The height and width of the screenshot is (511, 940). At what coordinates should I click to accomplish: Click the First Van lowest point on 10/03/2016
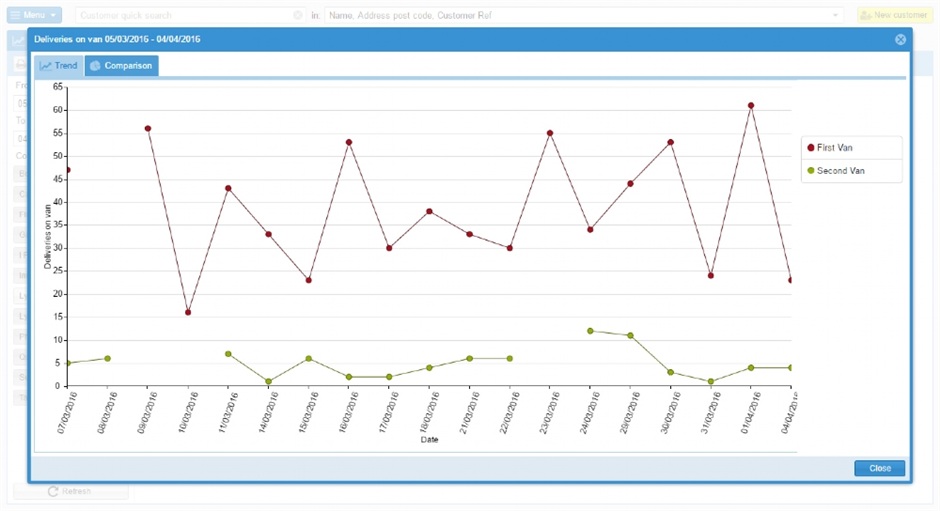coord(188,312)
